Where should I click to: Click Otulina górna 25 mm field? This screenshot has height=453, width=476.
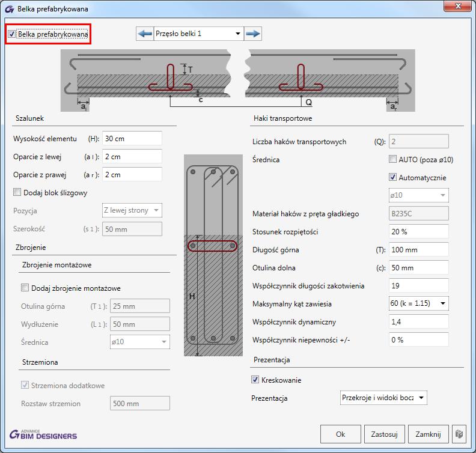[140, 306]
